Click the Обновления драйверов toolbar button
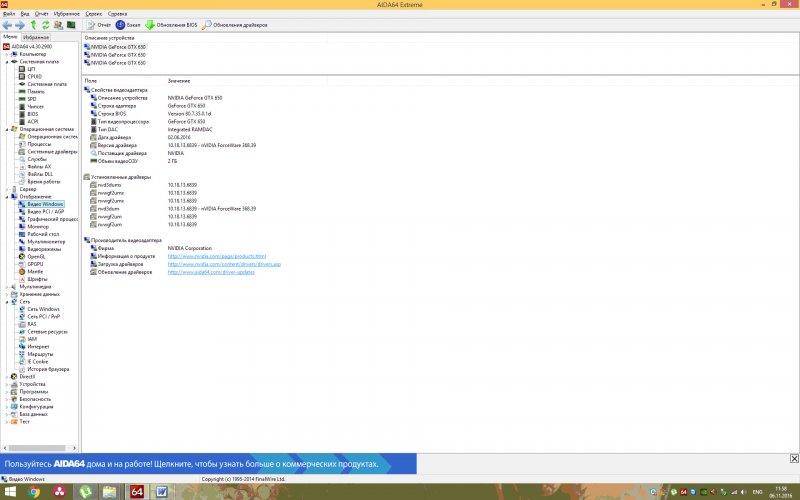Image resolution: width=800 pixels, height=500 pixels. point(236,24)
